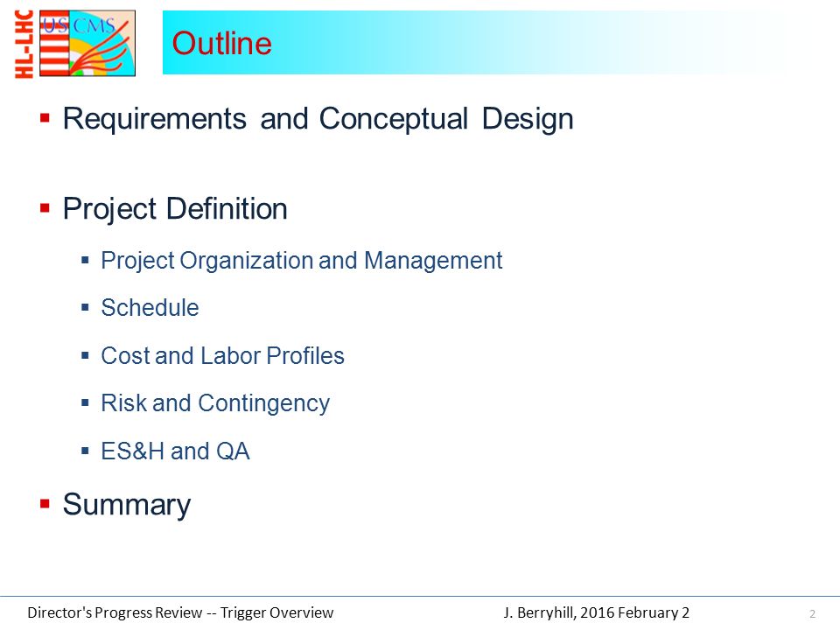Click the vertical HL-LHC logo text
This screenshot has height=630, width=840.
pos(24,44)
